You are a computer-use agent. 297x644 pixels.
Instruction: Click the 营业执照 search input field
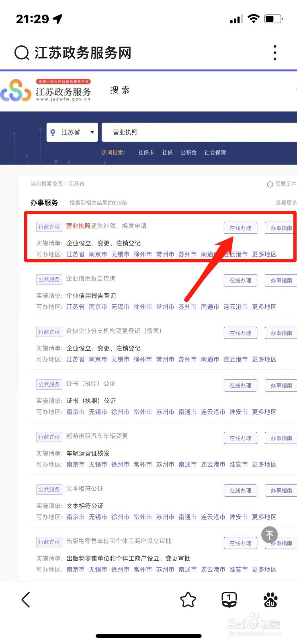coord(199,132)
